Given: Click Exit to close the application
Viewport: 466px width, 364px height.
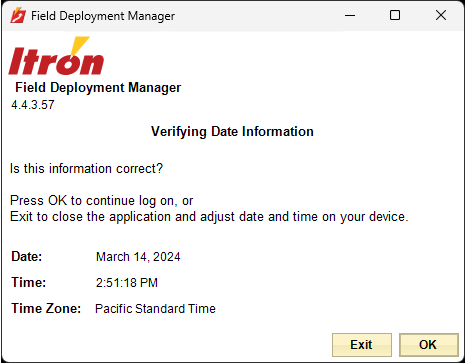Looking at the screenshot, I should coord(362,345).
